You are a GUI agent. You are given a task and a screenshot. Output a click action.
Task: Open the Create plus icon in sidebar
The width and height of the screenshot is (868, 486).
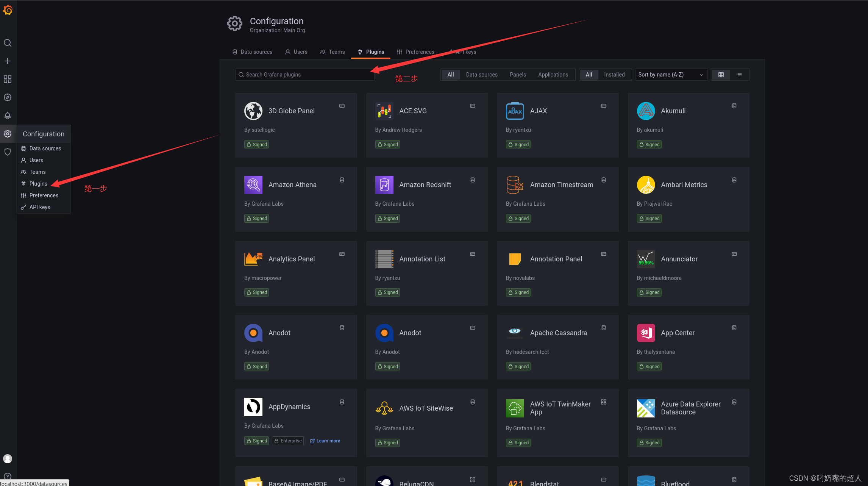(8, 61)
